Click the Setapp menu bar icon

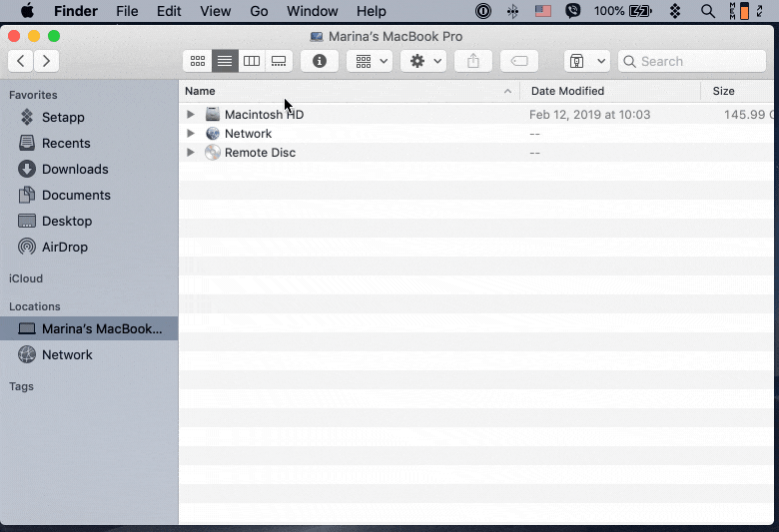[675, 11]
